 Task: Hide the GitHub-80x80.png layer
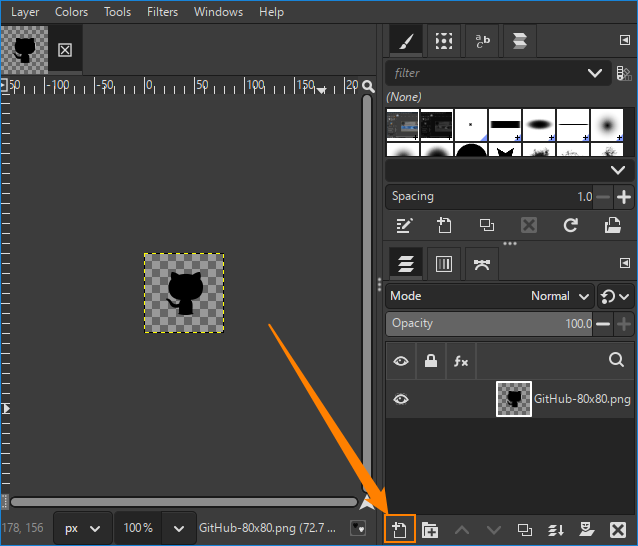coord(401,399)
